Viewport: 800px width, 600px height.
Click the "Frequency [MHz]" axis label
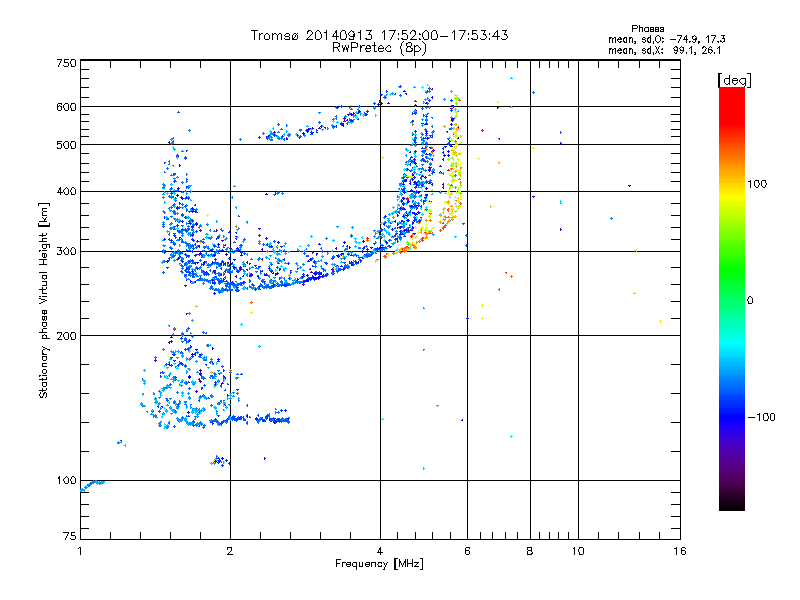[x=379, y=564]
